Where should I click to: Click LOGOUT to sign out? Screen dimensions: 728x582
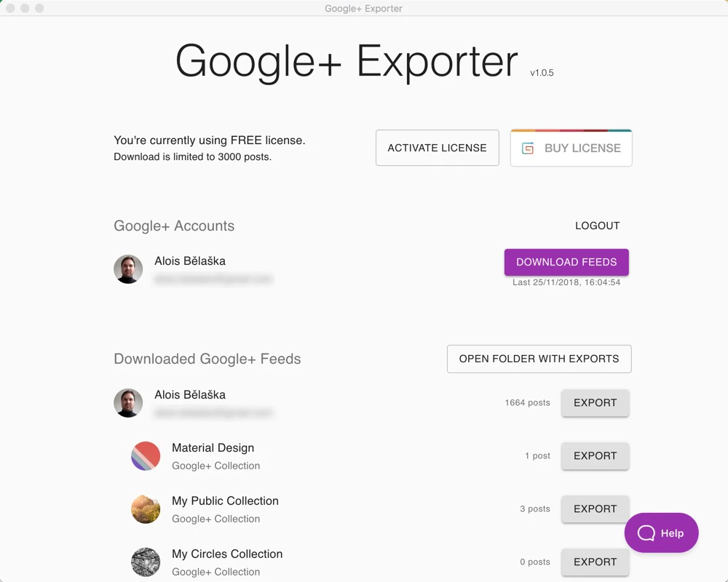pyautogui.click(x=597, y=226)
